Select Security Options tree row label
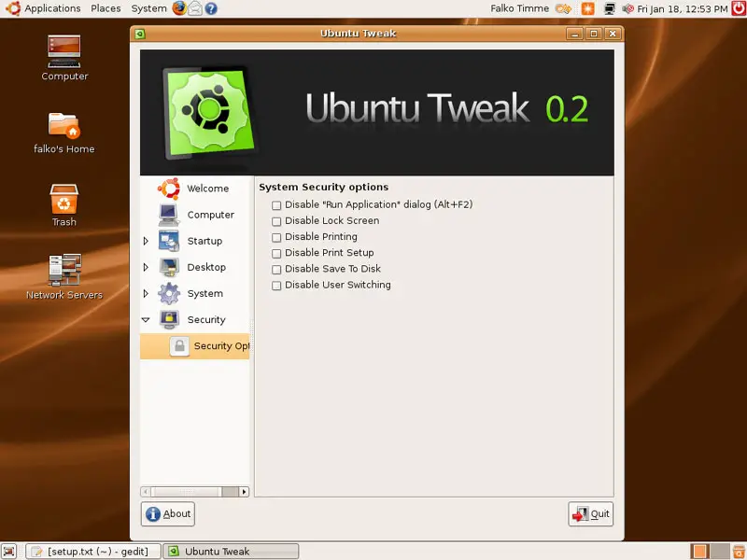Image resolution: width=747 pixels, height=560 pixels. (x=221, y=346)
